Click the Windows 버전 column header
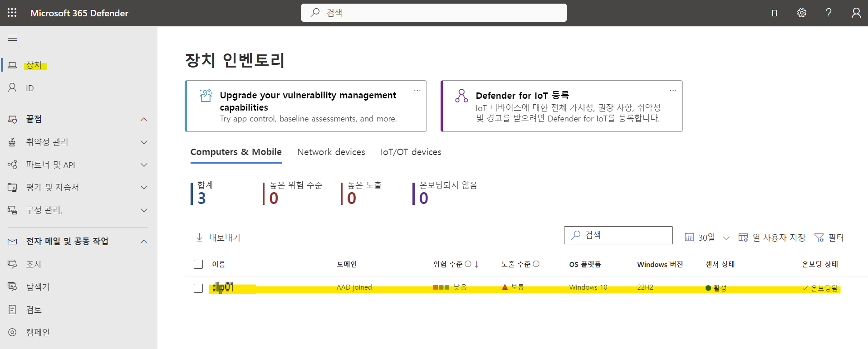 point(660,264)
